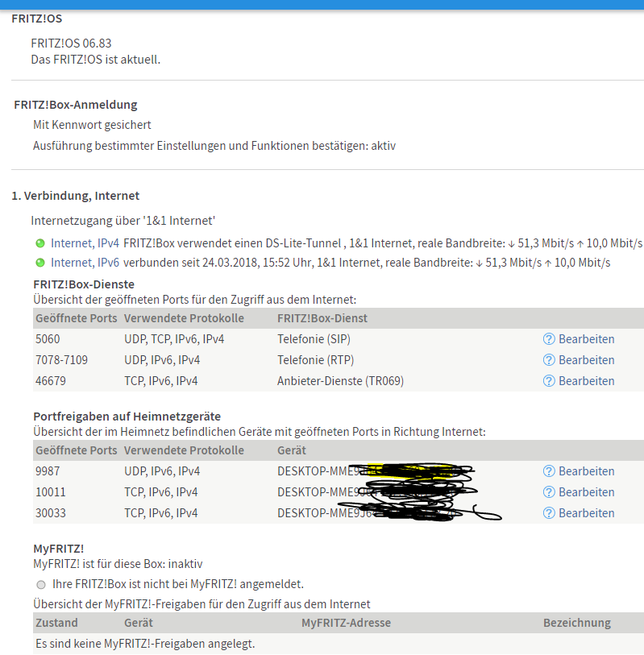The width and height of the screenshot is (644, 655).
Task: Select port cell 5060
Action: [x=48, y=338]
